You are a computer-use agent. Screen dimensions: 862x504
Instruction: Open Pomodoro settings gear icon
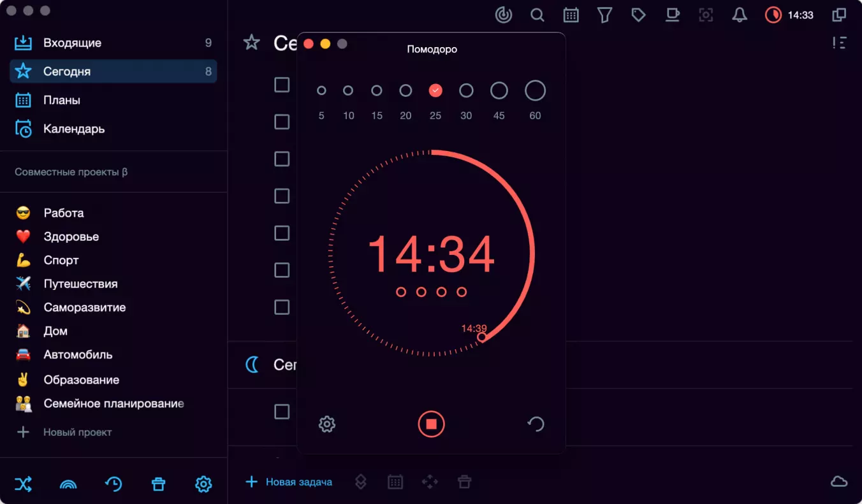click(327, 424)
